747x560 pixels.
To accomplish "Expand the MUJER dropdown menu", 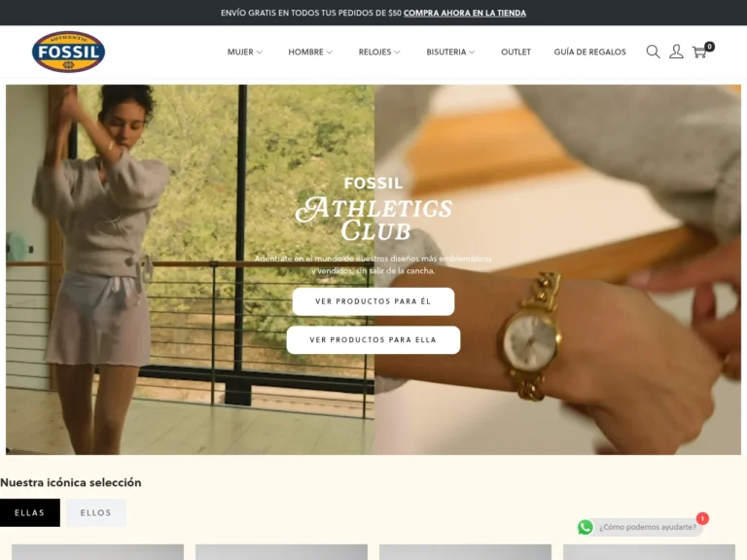I will 245,52.
